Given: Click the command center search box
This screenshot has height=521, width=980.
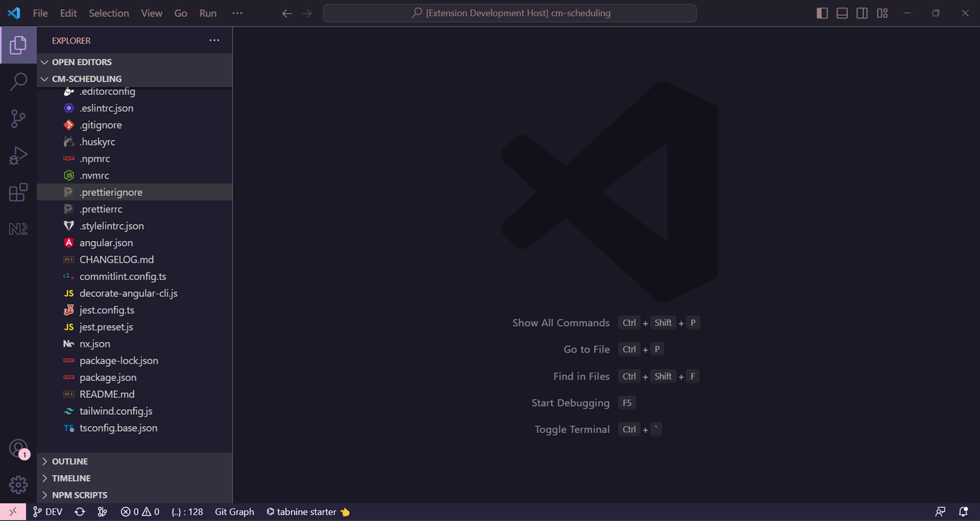Looking at the screenshot, I should point(510,13).
